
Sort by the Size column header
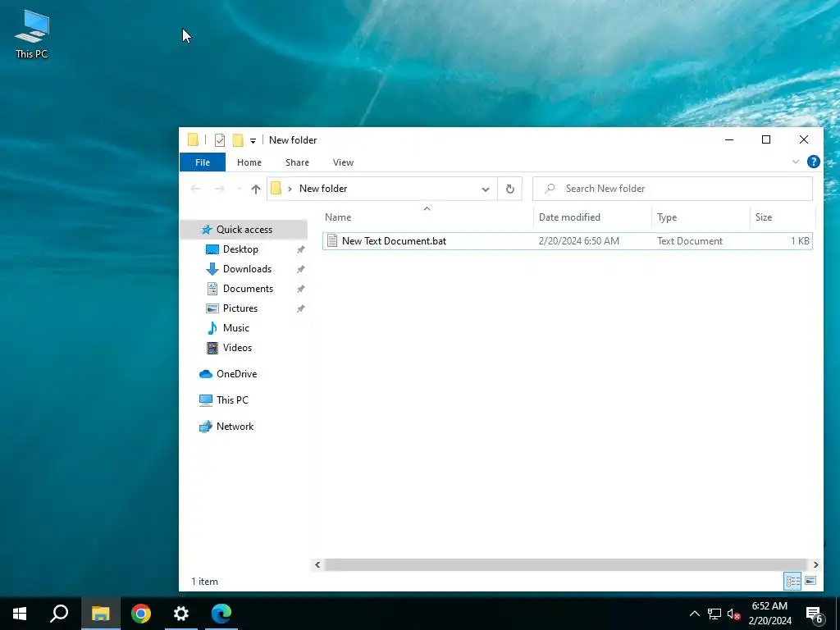point(782,217)
